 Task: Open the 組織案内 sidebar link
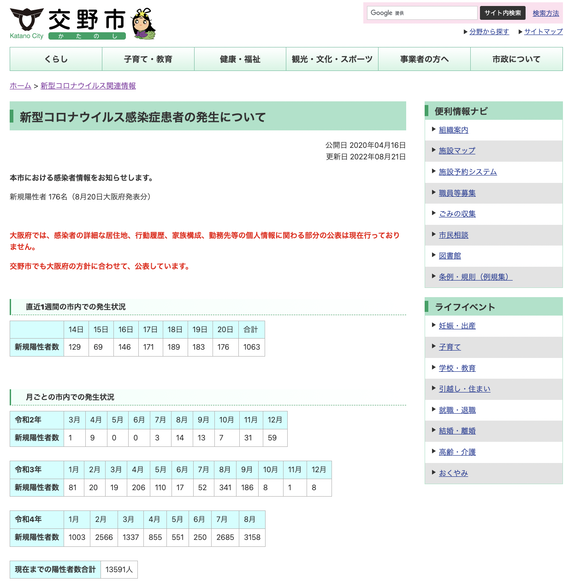pyautogui.click(x=453, y=130)
